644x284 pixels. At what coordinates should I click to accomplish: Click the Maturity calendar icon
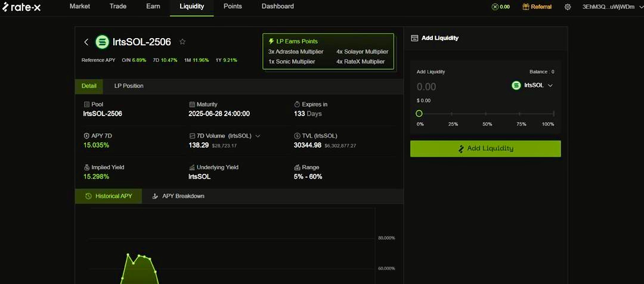pos(192,105)
